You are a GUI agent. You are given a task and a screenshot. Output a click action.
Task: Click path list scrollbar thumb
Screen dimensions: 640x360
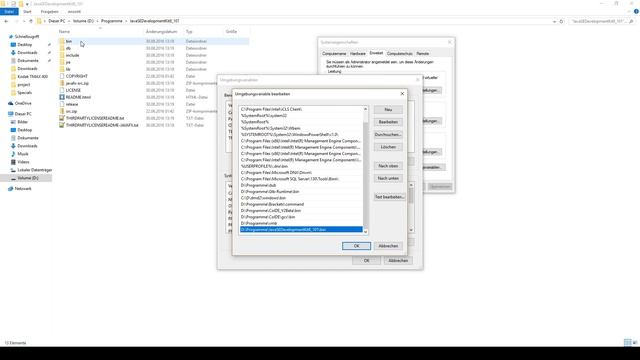[365, 176]
